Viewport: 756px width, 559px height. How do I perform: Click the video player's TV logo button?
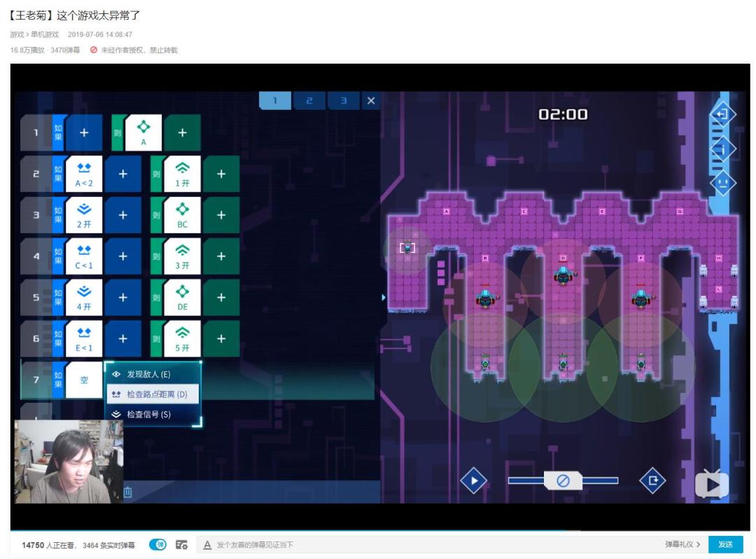712,484
